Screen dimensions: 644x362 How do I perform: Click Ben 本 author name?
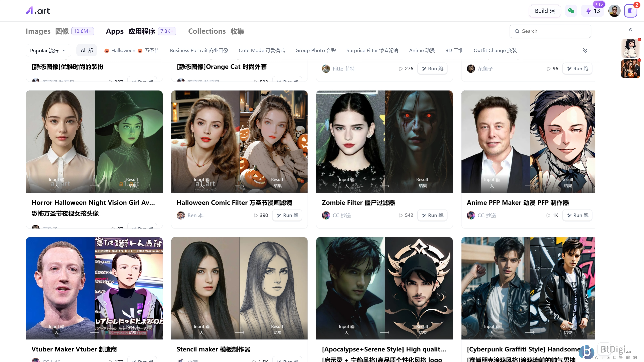click(x=195, y=215)
